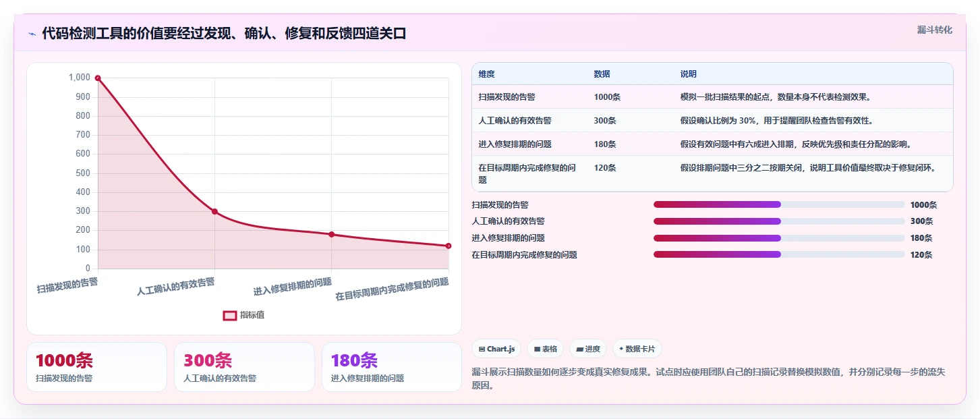Screen dimensions: 980x419
Task: Click the y-axis label 500
Action: pos(83,173)
